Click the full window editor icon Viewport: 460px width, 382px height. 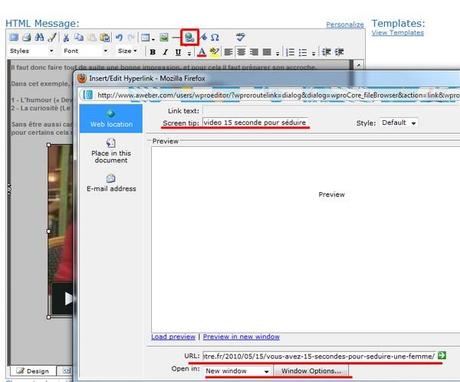pos(14,37)
